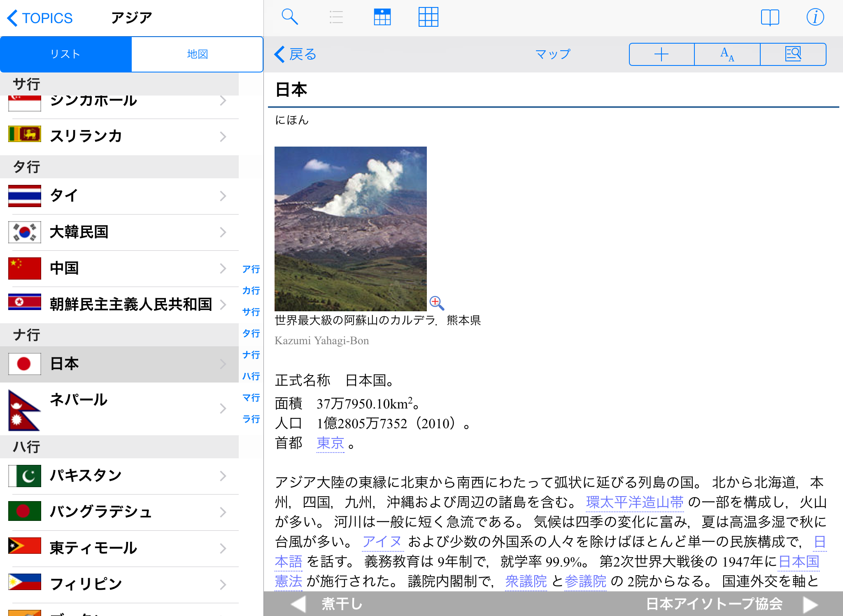Open the マップ tab
843x616 pixels.
(552, 54)
